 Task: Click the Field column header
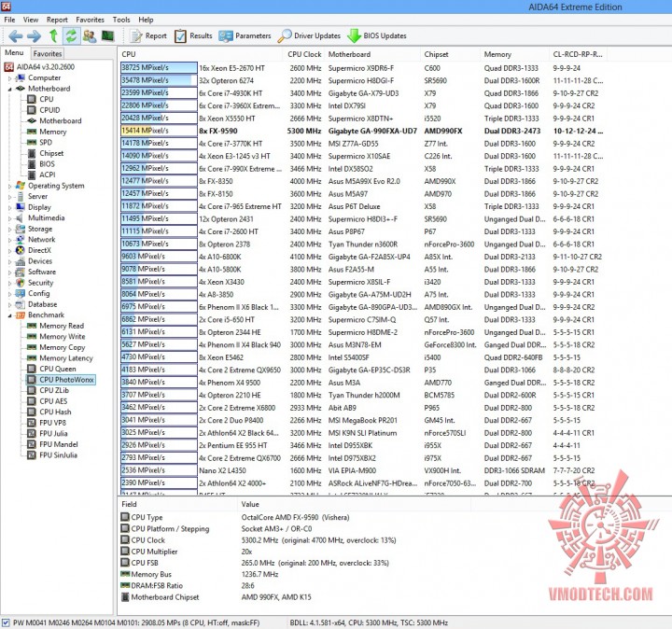click(x=177, y=504)
